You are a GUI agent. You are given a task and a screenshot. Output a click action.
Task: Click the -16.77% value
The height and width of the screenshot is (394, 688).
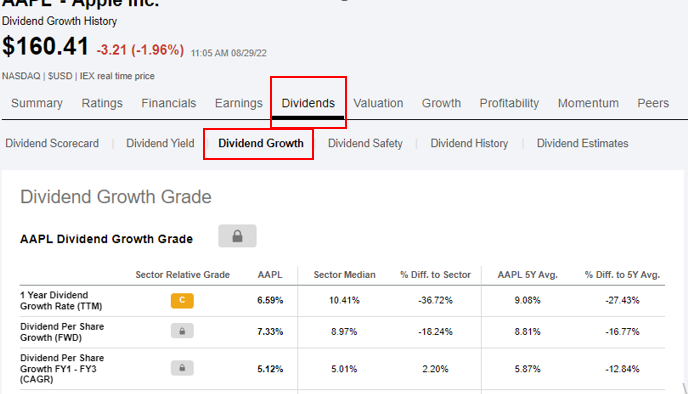(x=622, y=332)
